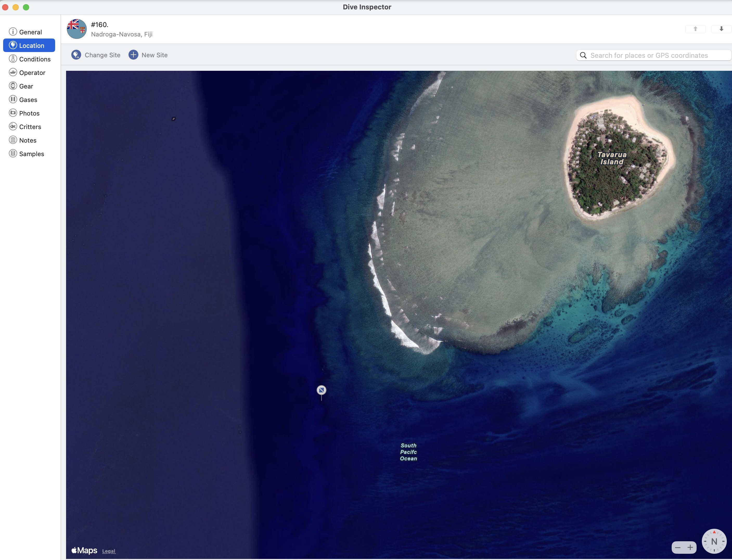Open the General section in the sidebar
Screen dimensions: 732x560
coord(30,32)
